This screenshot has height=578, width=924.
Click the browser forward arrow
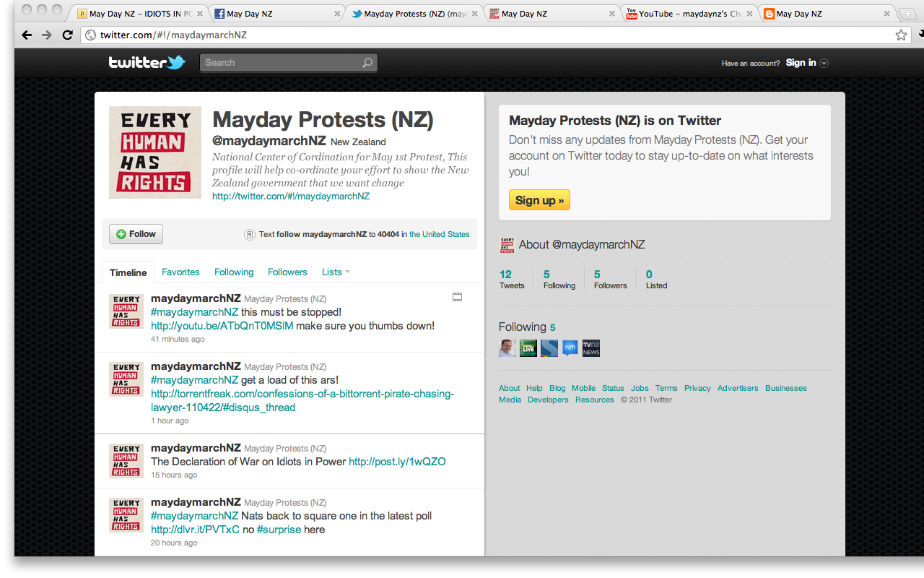pos(47,35)
